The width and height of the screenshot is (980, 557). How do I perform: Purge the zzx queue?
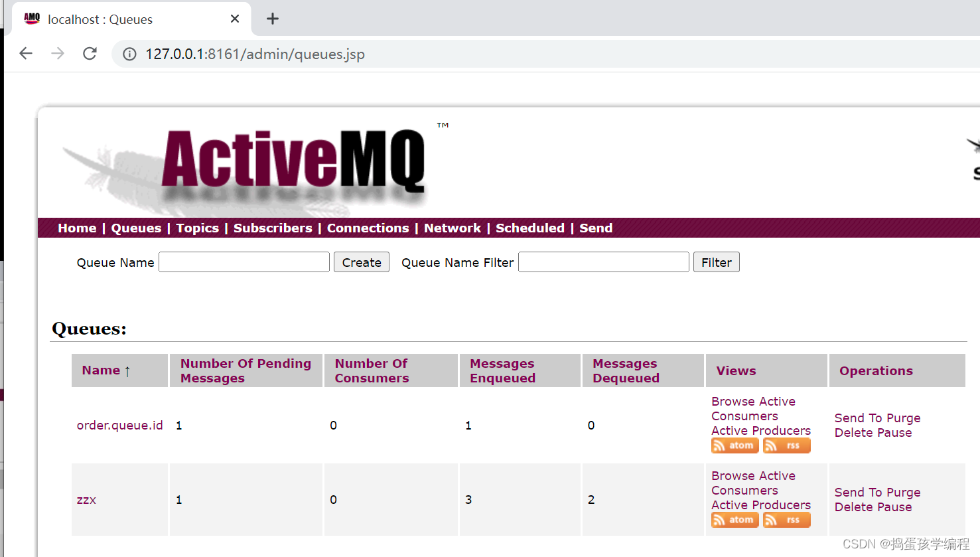904,493
